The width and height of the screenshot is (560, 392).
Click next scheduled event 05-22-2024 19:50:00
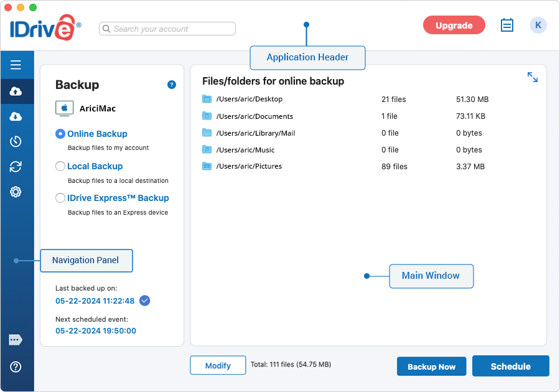[96, 331]
